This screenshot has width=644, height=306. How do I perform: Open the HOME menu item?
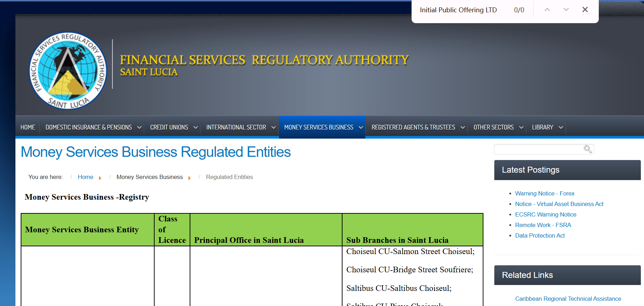click(x=28, y=127)
